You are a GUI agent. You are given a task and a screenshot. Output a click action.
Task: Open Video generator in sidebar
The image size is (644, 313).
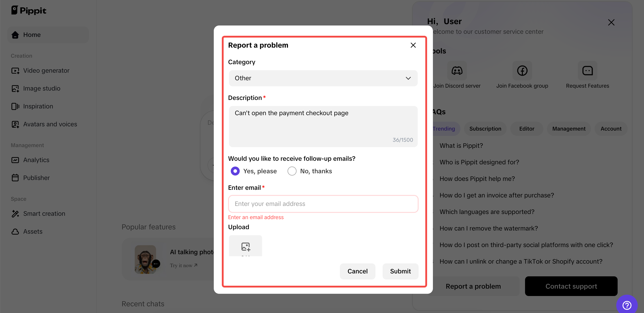click(46, 70)
